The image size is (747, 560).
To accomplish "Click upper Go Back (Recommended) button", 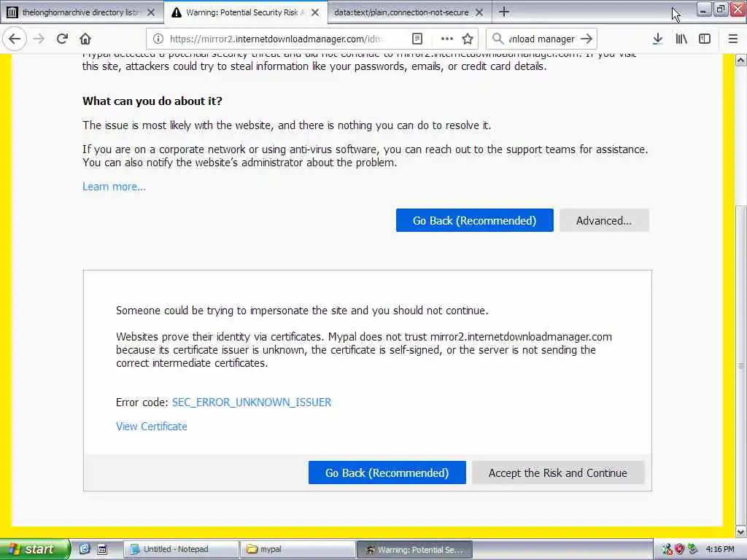I will point(474,220).
